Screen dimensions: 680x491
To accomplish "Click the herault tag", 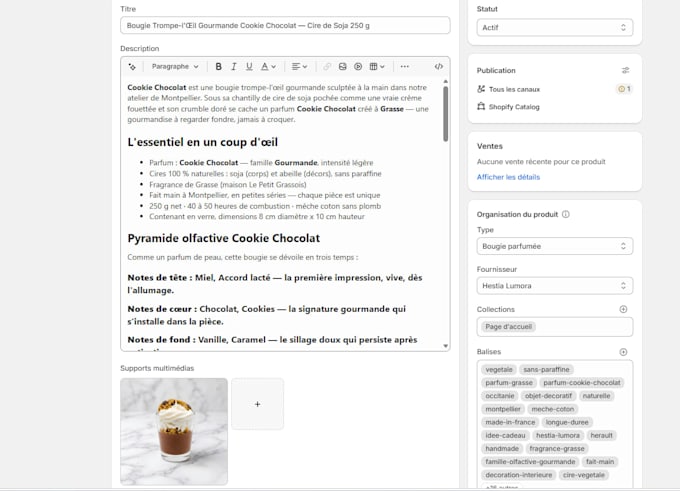I will tap(602, 435).
